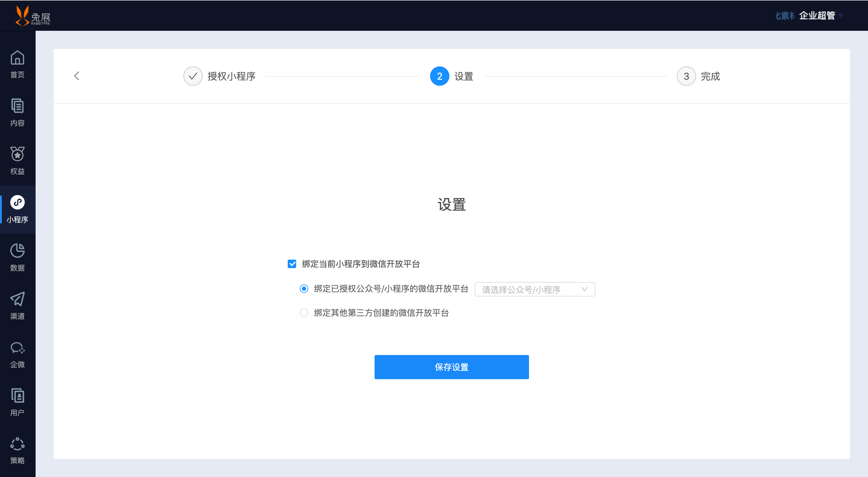Expand the 企业超管 account menu
The width and height of the screenshot is (868, 477).
tap(821, 15)
